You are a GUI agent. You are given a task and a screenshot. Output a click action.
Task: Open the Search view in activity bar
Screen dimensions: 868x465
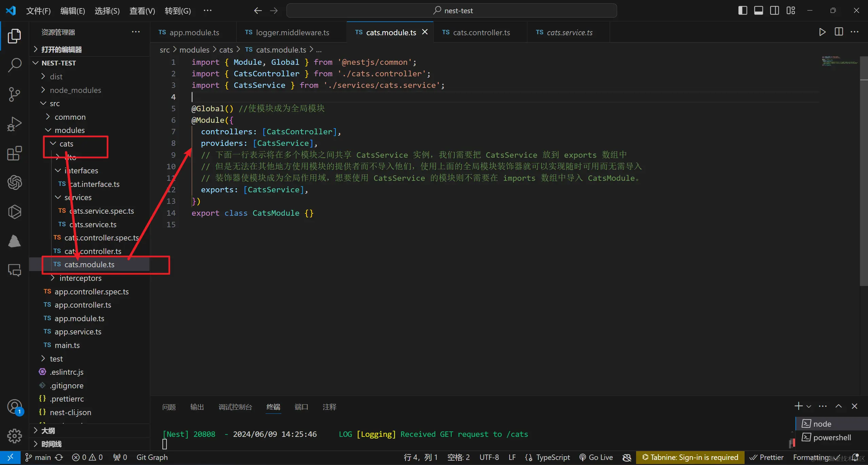(x=14, y=65)
